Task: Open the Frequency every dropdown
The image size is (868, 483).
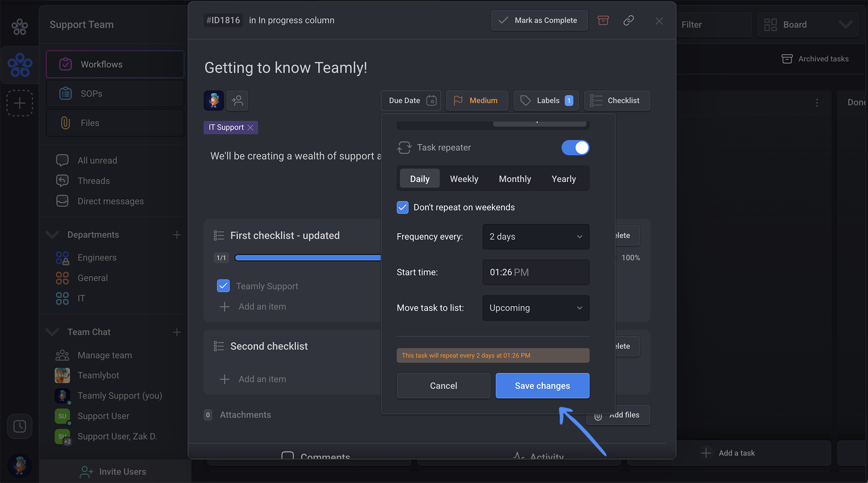Action: coord(536,236)
